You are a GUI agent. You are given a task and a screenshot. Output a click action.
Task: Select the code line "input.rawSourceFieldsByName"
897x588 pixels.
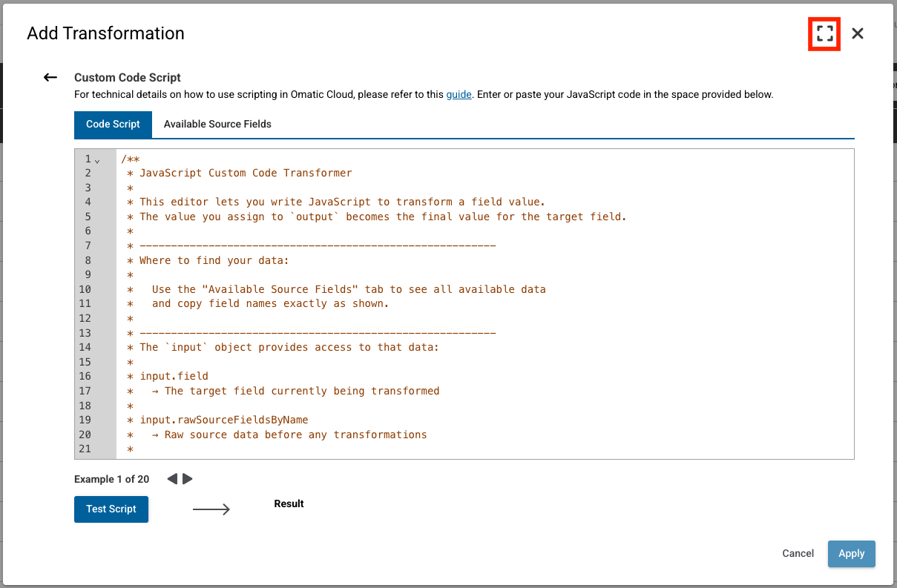click(x=223, y=420)
